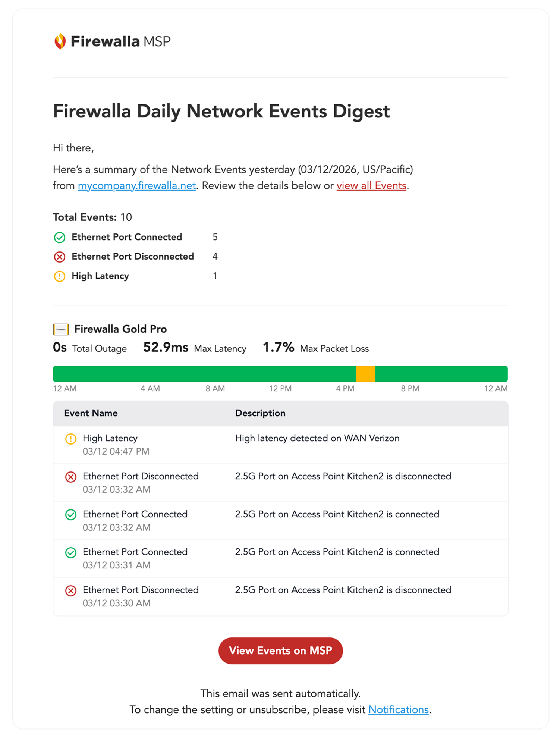Click the Description column header
This screenshot has height=737, width=560.
click(x=260, y=413)
